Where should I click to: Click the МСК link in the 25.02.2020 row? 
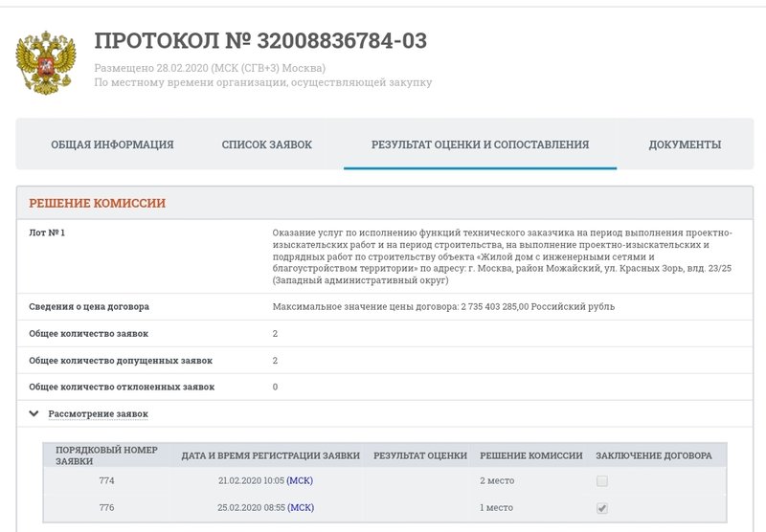click(x=300, y=508)
